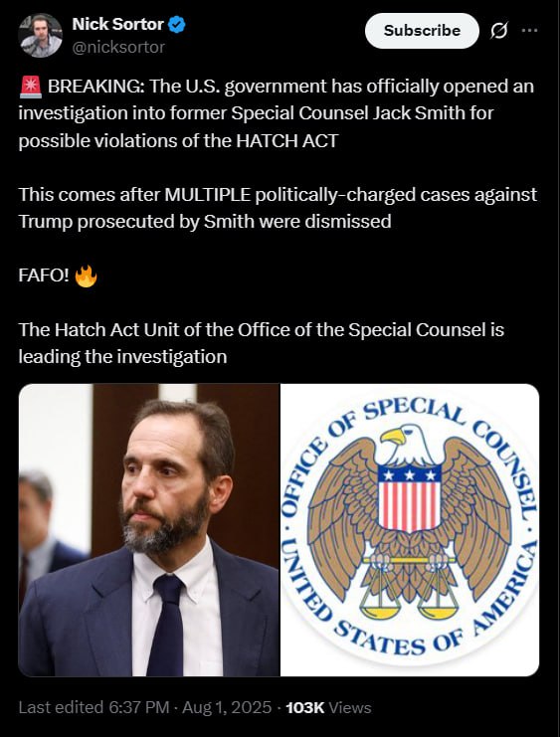Screen dimensions: 560x737
Task: Click the eagle's striped shield in the seal
Action: 410,497
